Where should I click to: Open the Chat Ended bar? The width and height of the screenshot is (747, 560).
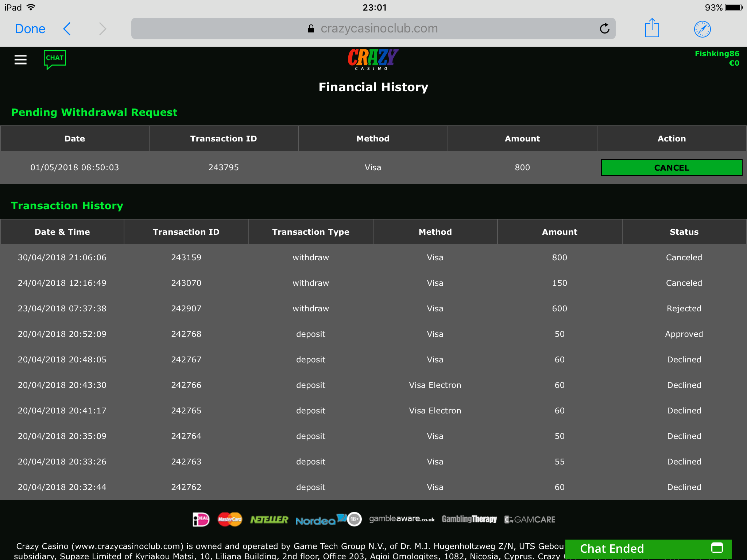648,549
